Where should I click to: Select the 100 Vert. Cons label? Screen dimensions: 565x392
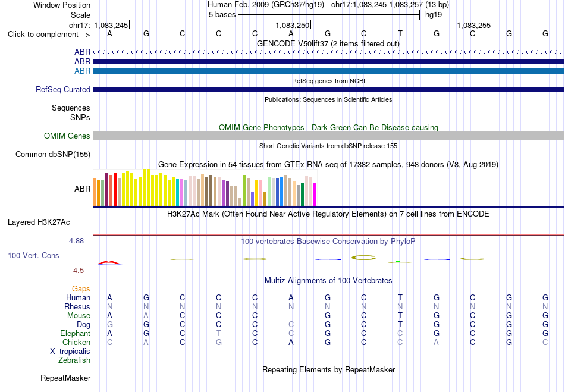pyautogui.click(x=33, y=255)
